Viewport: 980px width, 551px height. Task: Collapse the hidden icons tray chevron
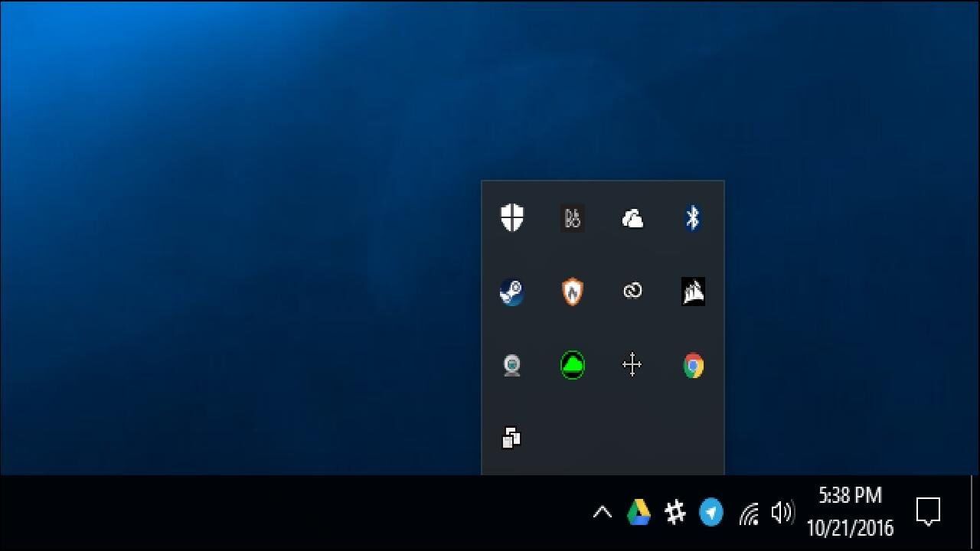(603, 512)
